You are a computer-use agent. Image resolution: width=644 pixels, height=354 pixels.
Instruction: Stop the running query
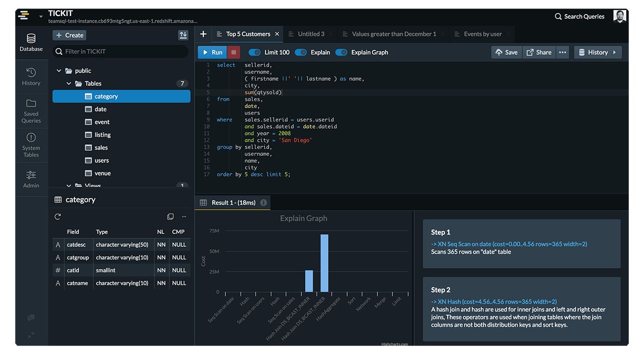[234, 52]
